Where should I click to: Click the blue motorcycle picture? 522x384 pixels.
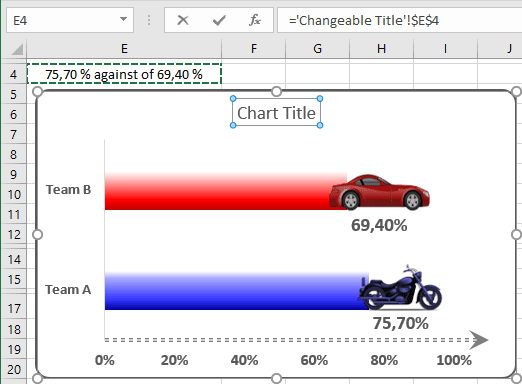coord(400,288)
